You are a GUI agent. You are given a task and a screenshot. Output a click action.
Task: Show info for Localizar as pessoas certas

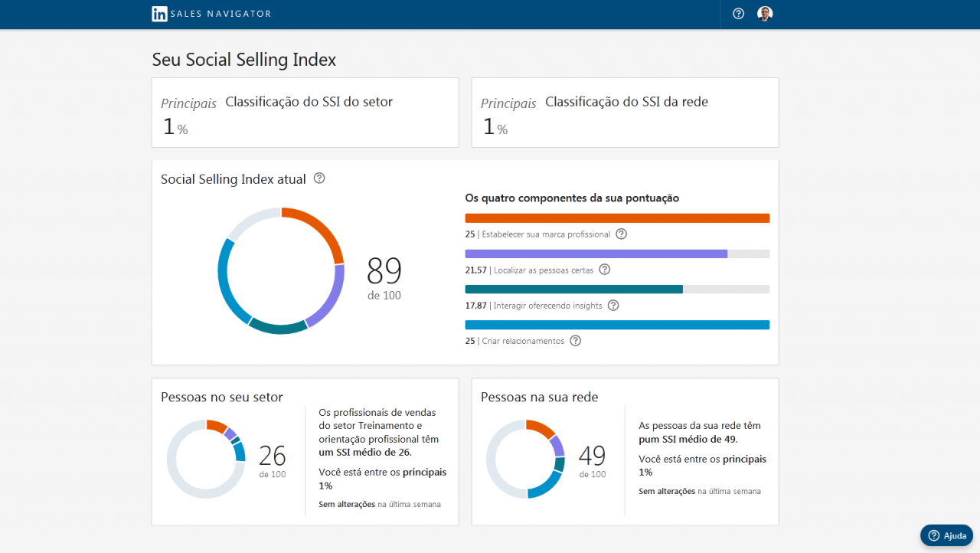605,270
